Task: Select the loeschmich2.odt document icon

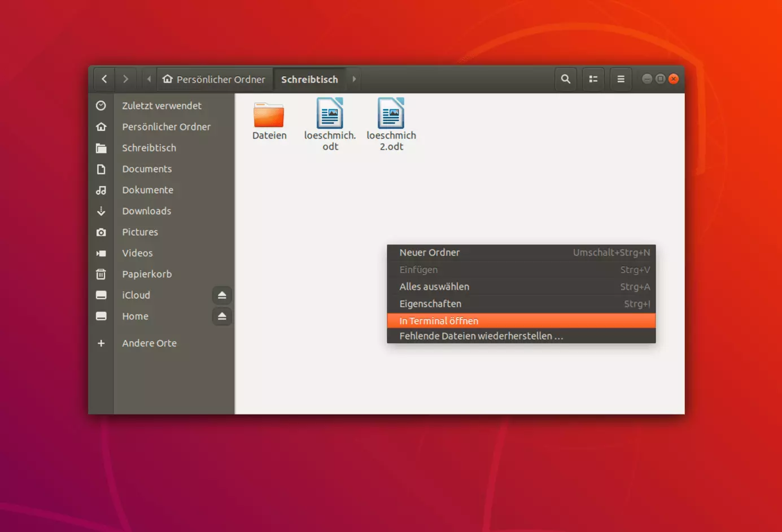Action: coord(391,113)
